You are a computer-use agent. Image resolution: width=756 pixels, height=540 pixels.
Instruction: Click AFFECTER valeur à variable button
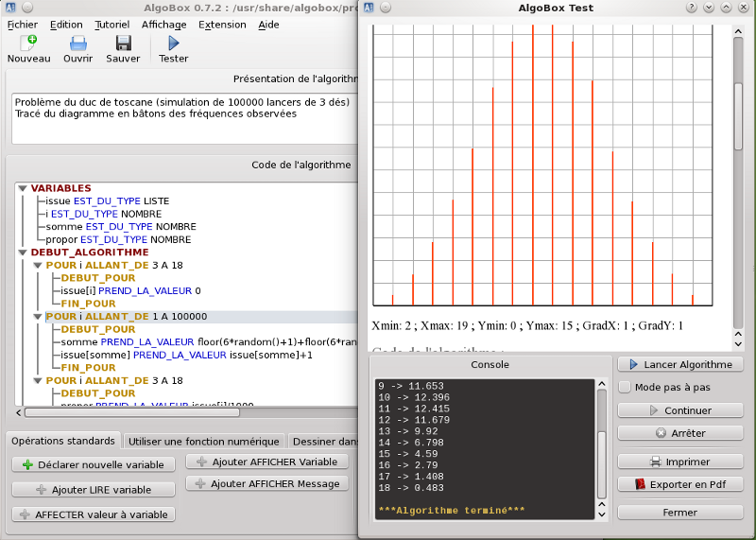coord(94,514)
